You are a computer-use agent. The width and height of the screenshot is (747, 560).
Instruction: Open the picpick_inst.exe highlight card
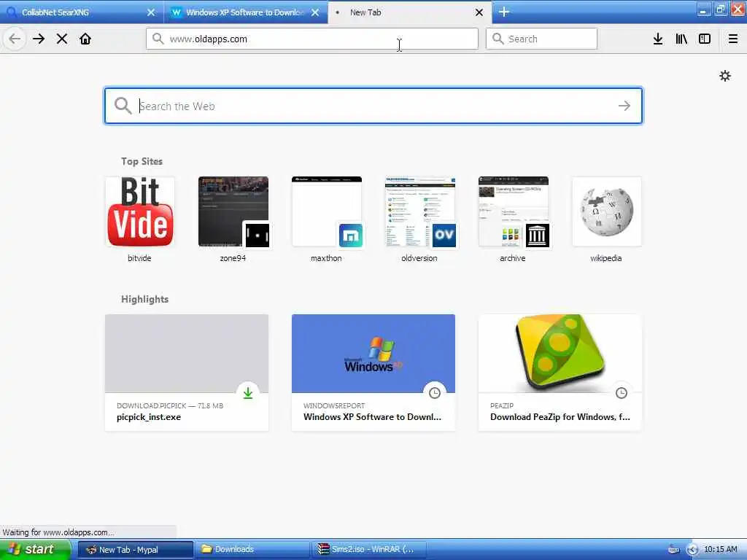(x=187, y=373)
